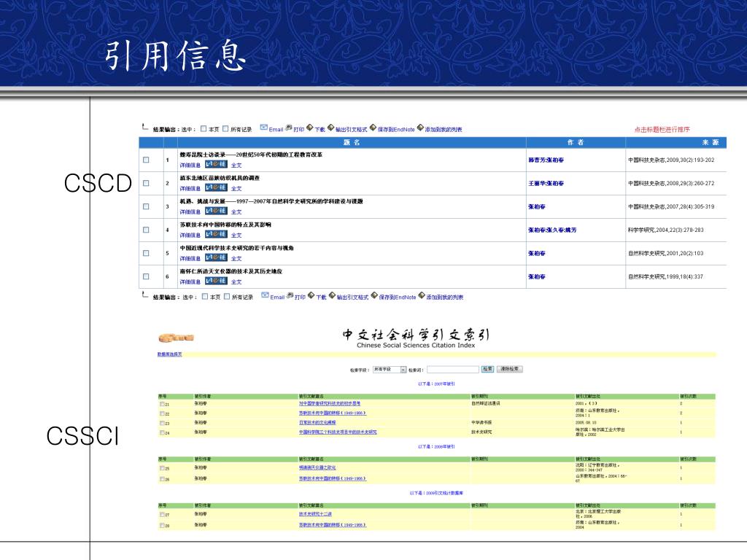The image size is (747, 560).
Task: Click author link 张柏春 in CSCD row 6
Action: click(537, 276)
